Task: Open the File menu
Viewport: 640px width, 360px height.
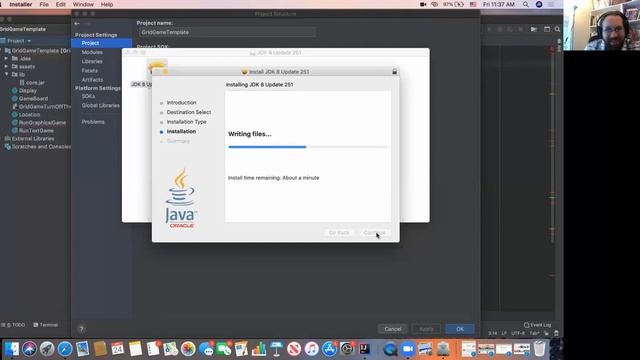Action: [x=44, y=4]
